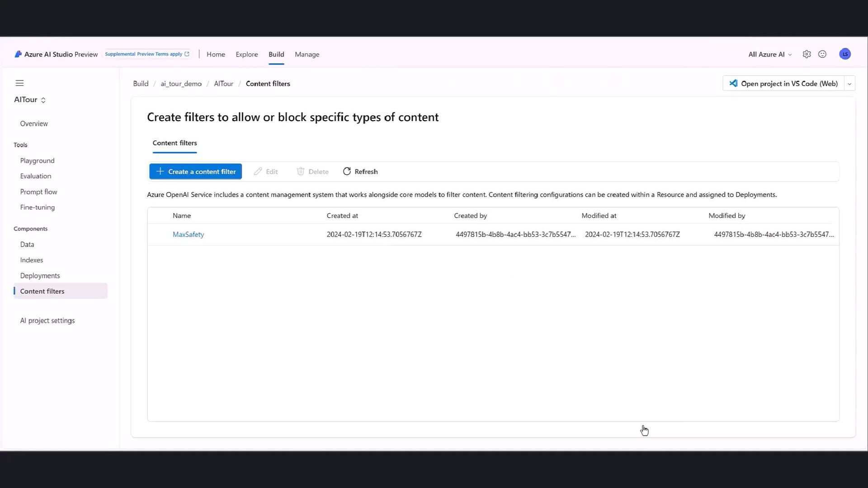This screenshot has height=488, width=868.
Task: Click the MaxSafety Created at timestamp cell
Action: coord(374,234)
